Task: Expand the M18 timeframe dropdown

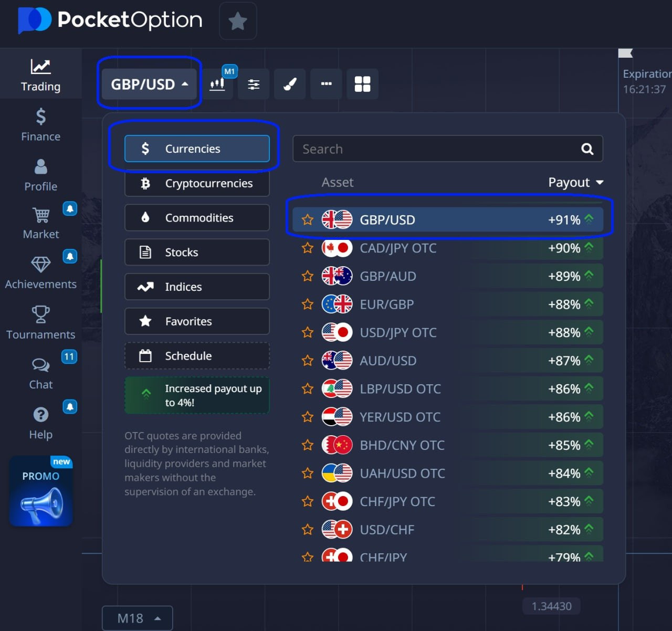Action: point(137,618)
